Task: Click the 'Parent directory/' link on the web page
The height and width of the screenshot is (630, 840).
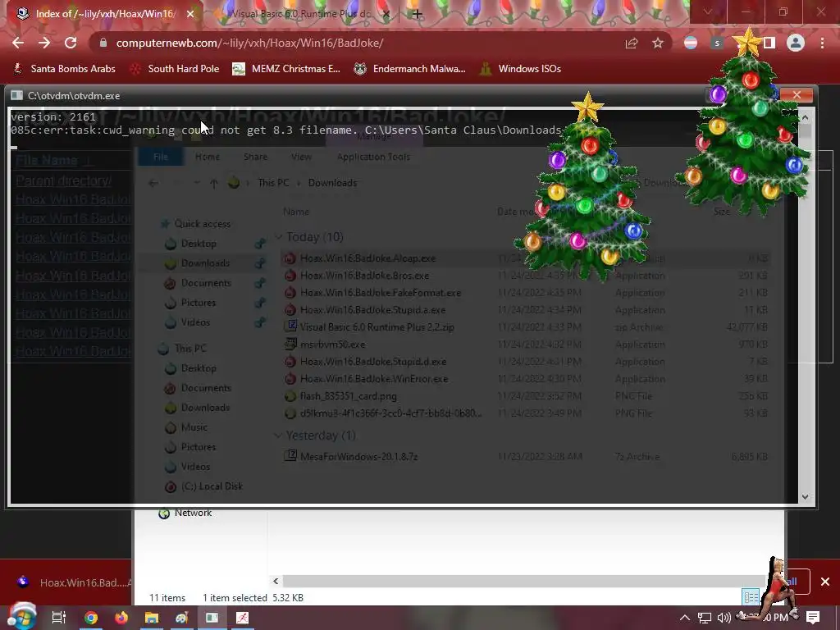Action: click(x=63, y=180)
